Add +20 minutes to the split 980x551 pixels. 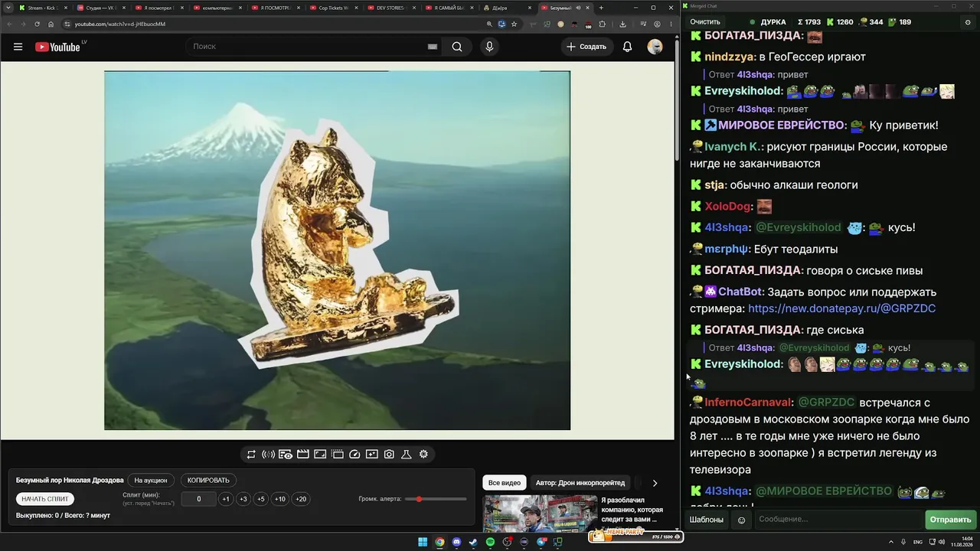(x=301, y=499)
